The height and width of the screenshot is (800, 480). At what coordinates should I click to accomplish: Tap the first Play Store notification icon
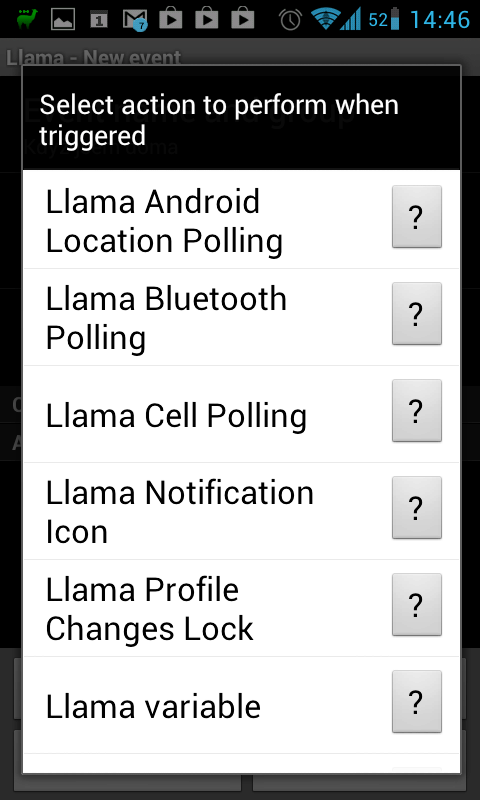[171, 19]
